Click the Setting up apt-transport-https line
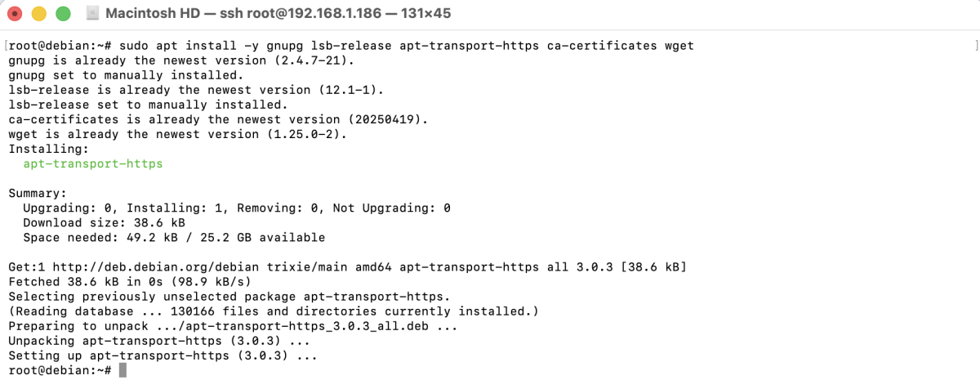The width and height of the screenshot is (980, 389). click(x=163, y=356)
